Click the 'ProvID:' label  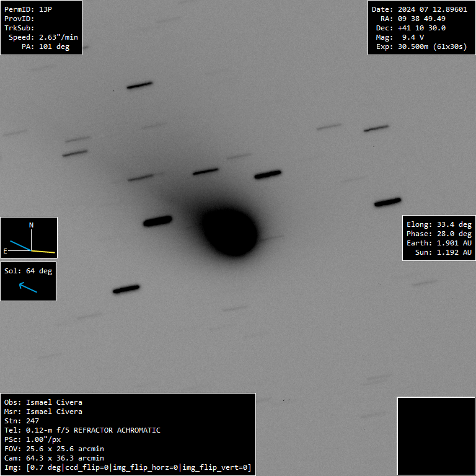pos(19,19)
